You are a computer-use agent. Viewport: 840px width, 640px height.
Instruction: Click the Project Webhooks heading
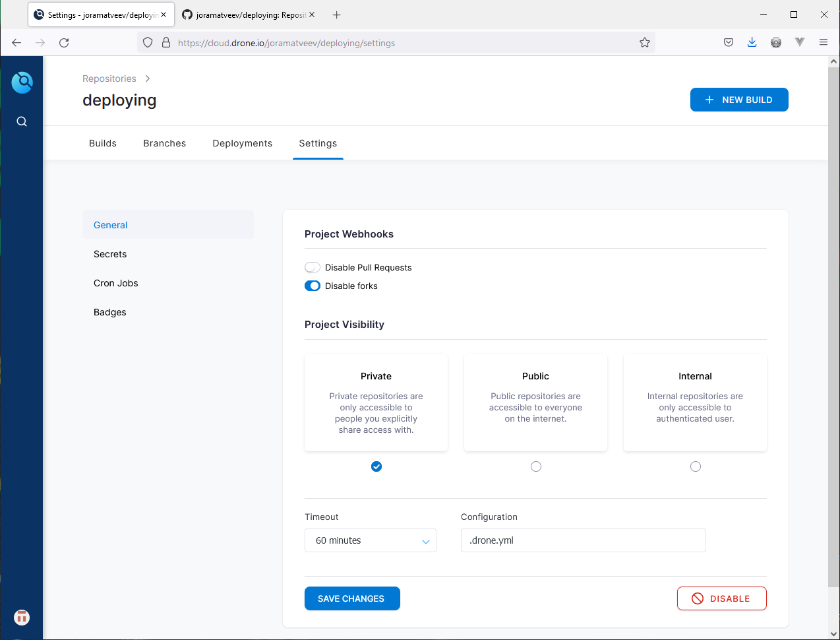349,234
